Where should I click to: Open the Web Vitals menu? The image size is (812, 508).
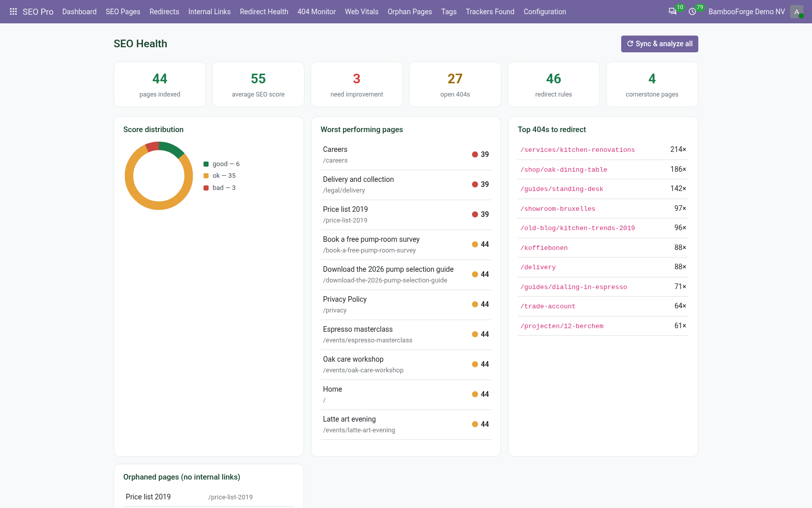coord(362,12)
